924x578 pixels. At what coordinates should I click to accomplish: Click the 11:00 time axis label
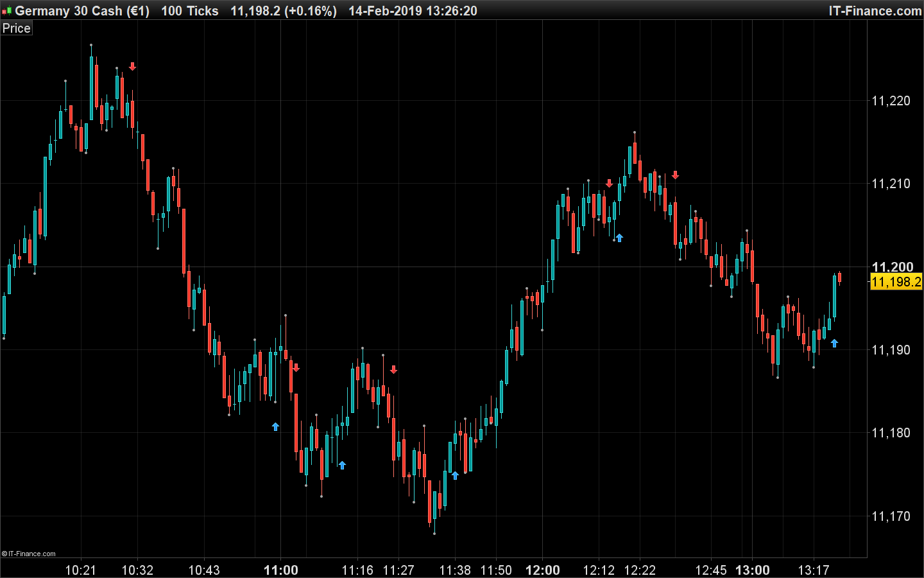point(281,570)
